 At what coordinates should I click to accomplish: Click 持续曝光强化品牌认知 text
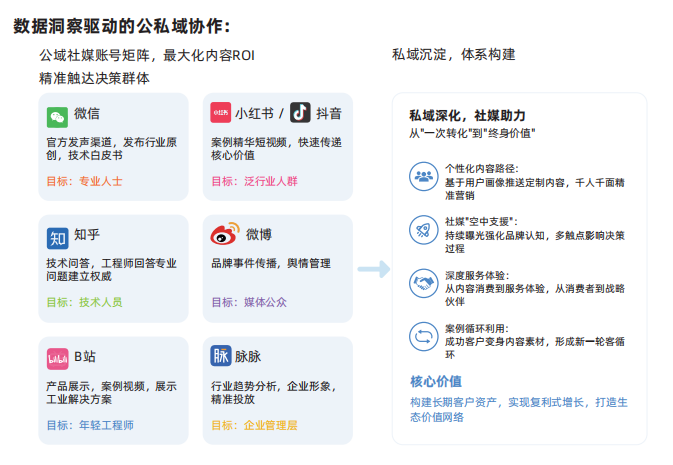point(535,242)
